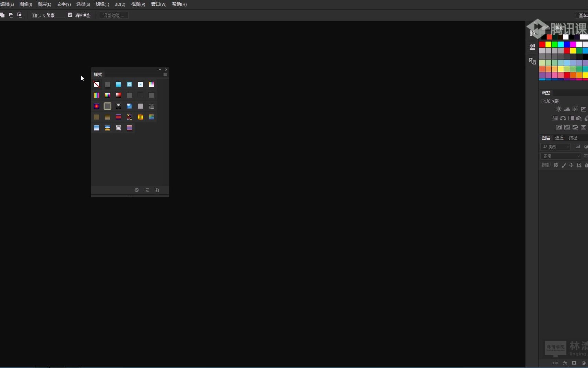Open the 编辑(E) menu
Viewport: 588px width, 368px height.
point(7,4)
